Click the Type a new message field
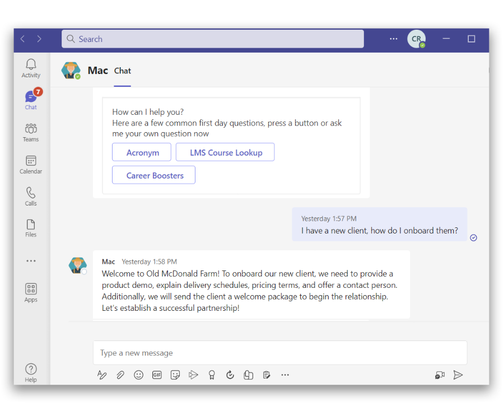 [x=280, y=353]
